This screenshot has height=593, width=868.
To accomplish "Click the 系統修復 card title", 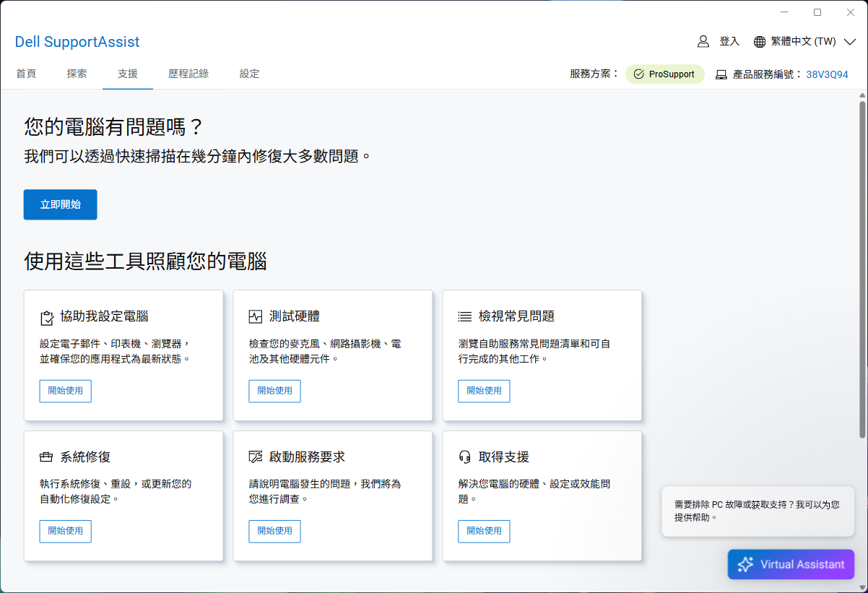I will 85,457.
